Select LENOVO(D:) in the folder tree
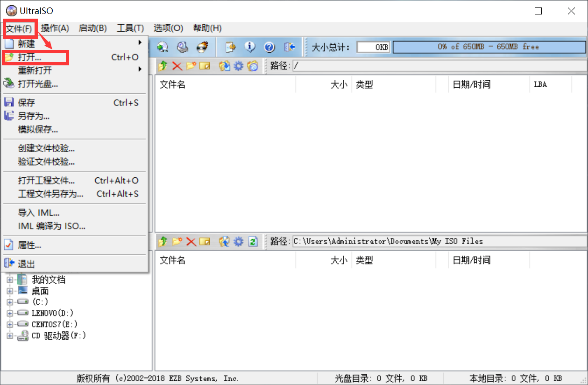This screenshot has height=385, width=588. (x=52, y=313)
